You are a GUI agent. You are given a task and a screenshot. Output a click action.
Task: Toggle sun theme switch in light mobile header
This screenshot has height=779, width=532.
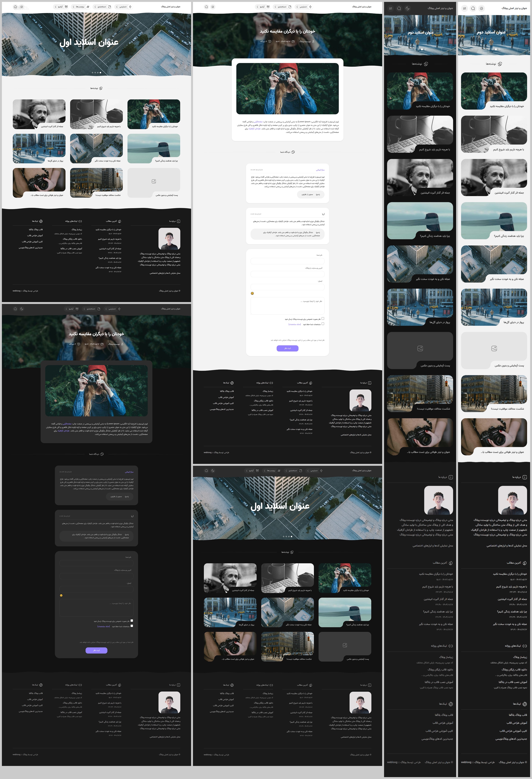481,8
